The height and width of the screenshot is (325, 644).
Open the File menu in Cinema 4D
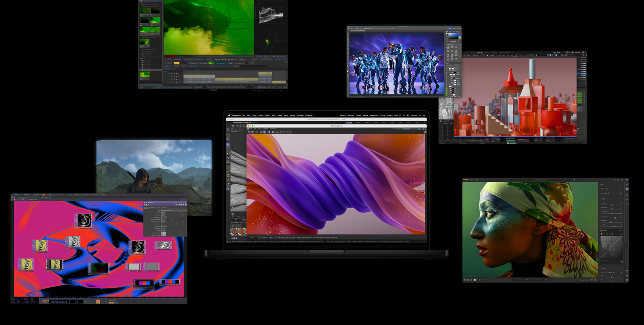click(244, 115)
